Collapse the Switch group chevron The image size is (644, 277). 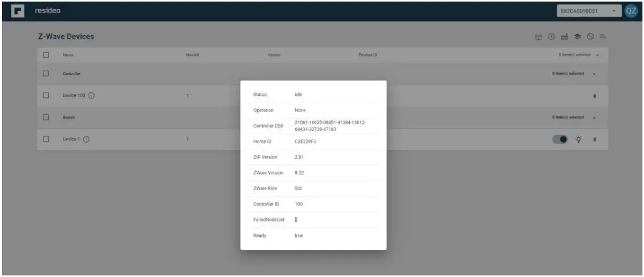pos(595,118)
